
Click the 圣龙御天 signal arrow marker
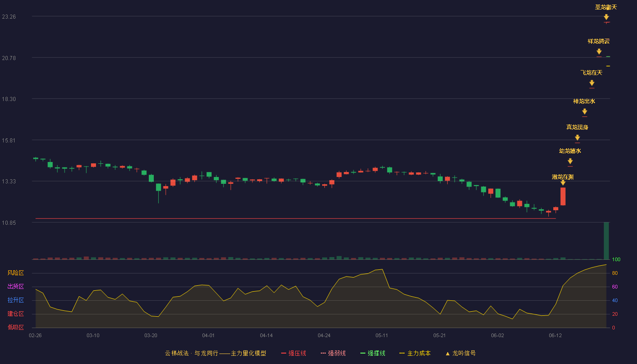(606, 17)
